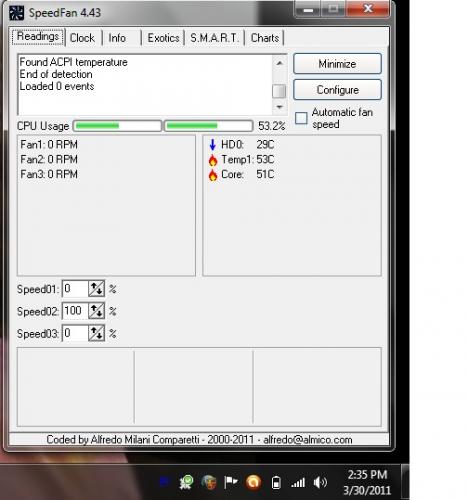Click the Speed02 up/down stepper arrows
468x500 pixels.
coord(97,311)
